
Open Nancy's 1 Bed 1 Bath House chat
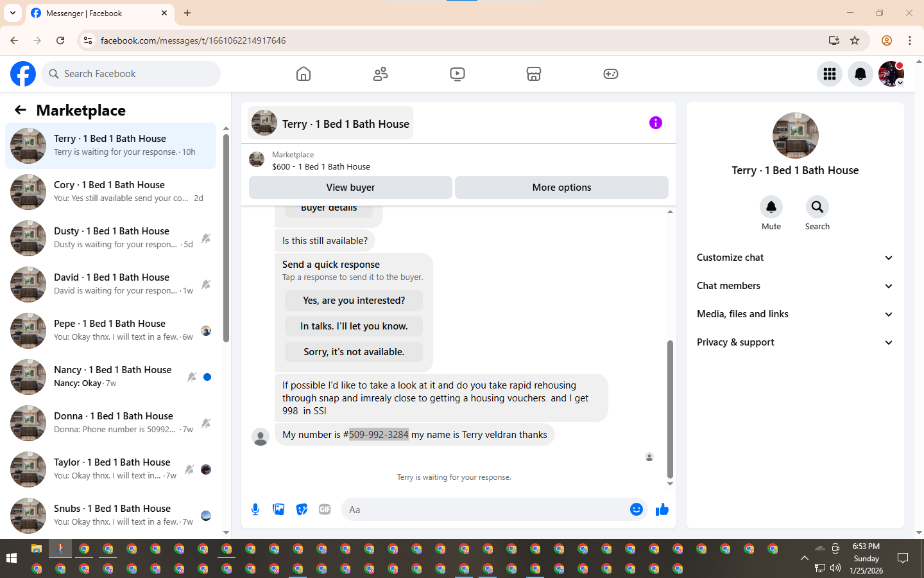pyautogui.click(x=110, y=377)
